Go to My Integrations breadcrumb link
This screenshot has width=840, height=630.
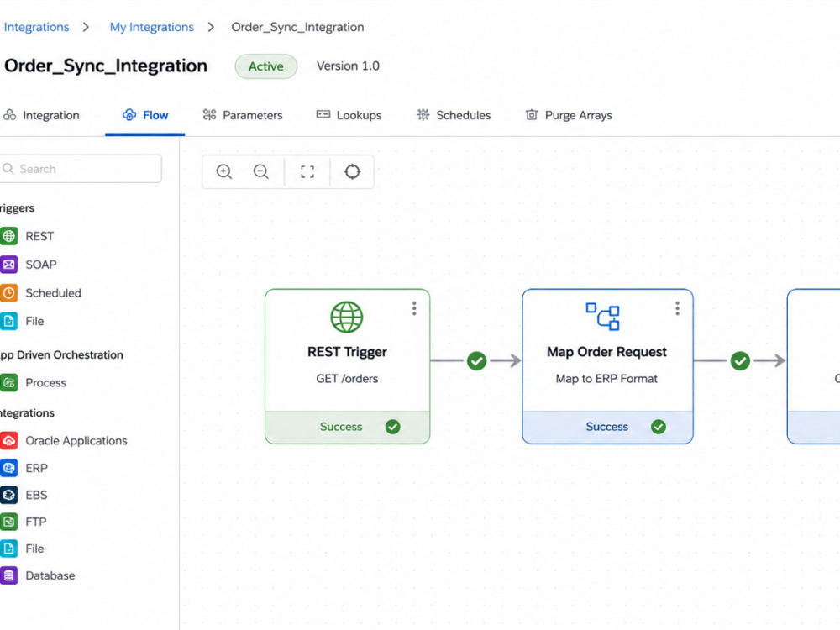(151, 27)
